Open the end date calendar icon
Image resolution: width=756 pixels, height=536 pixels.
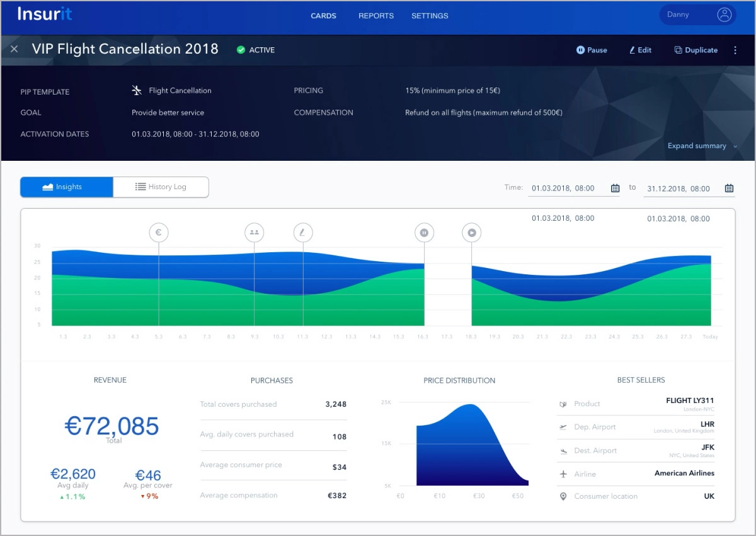(729, 188)
